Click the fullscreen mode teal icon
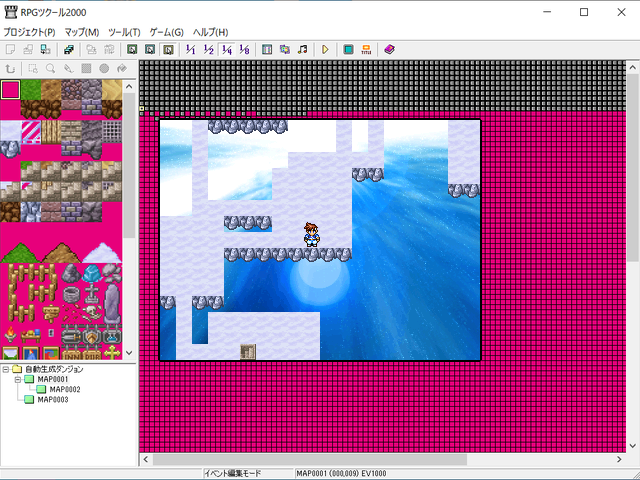640x480 pixels. pos(348,49)
